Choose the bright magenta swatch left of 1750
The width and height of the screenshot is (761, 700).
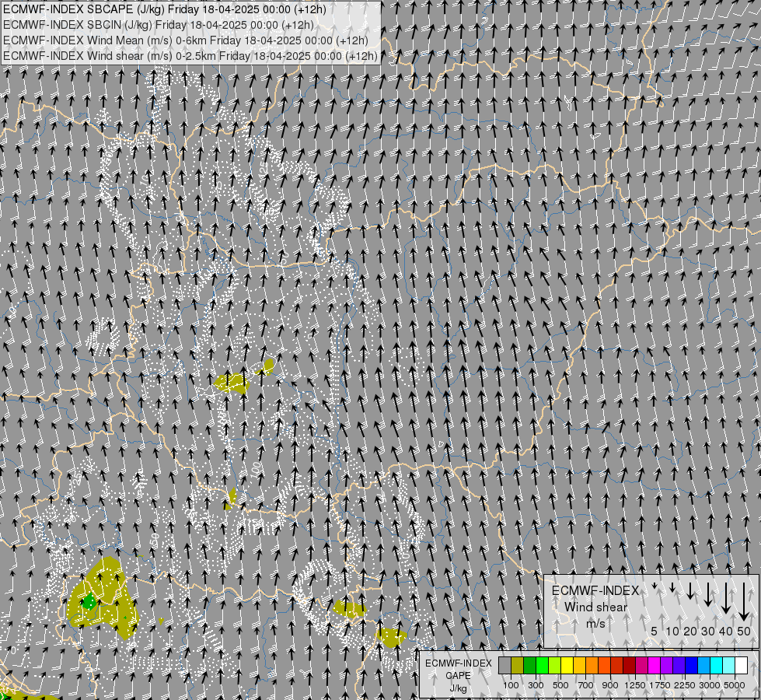click(654, 666)
